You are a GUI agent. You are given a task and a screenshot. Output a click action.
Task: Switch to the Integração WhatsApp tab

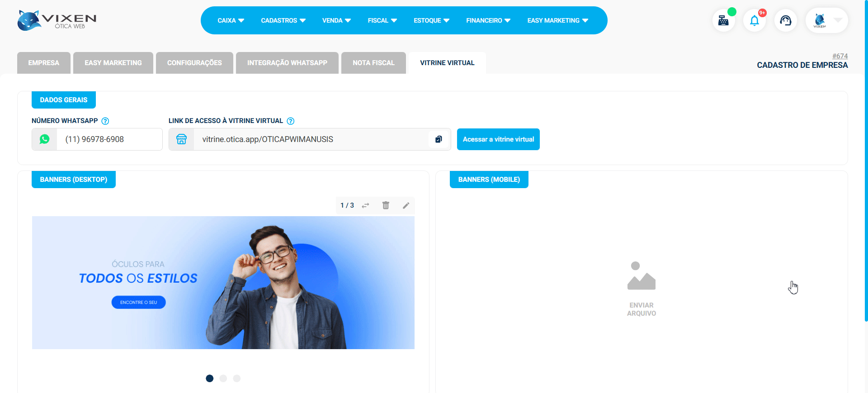[x=287, y=63]
